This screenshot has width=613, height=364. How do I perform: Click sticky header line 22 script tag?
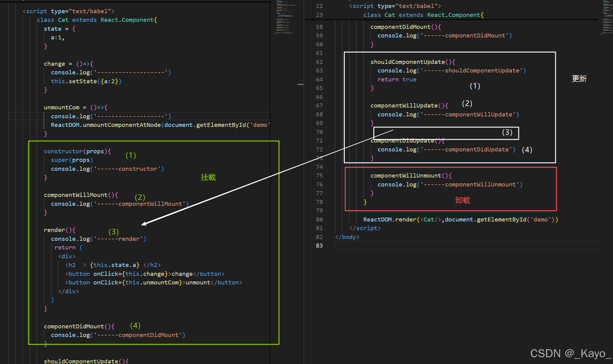click(395, 6)
